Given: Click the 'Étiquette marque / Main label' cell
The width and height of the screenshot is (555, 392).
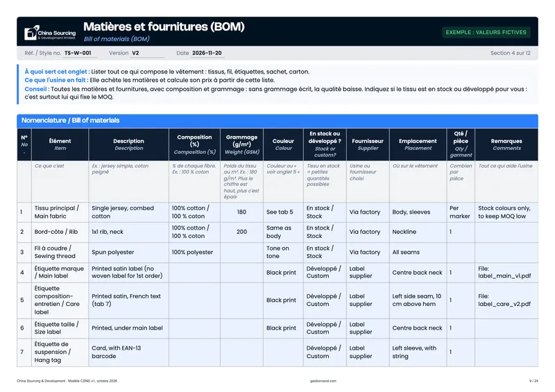Looking at the screenshot, I should tap(60, 272).
